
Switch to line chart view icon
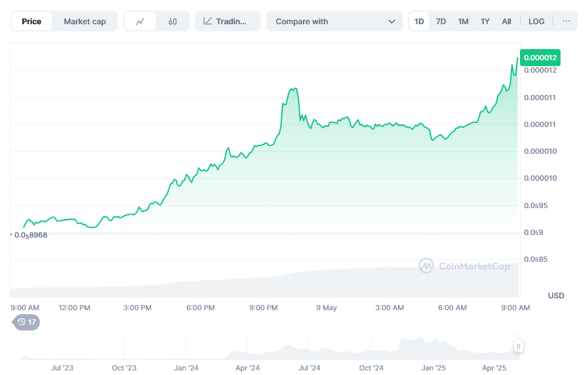(140, 22)
